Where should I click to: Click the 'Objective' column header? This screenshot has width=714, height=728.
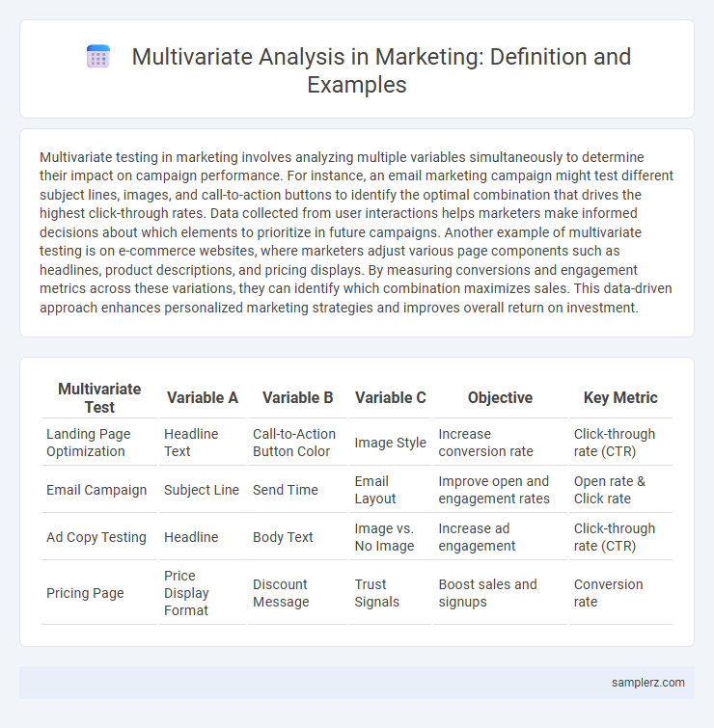[x=501, y=398]
